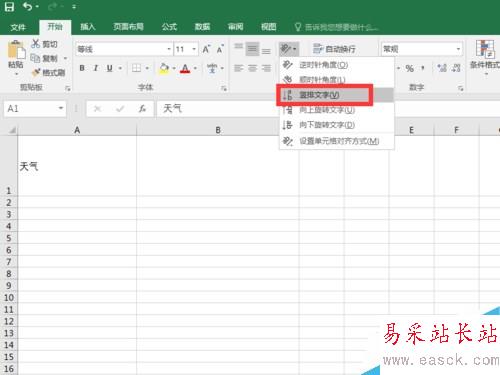Open Number format dialog launcher
Viewport: 500px width, 375px height.
(460, 88)
